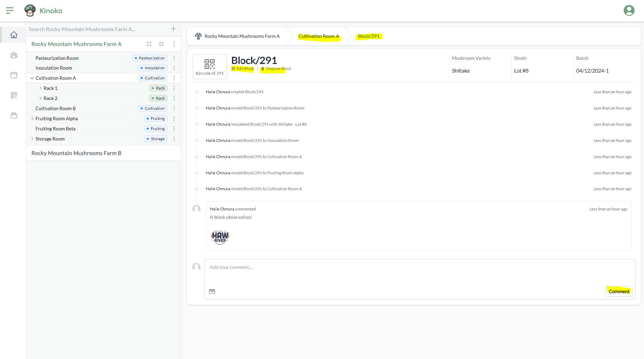Click the Edit Block link

pyautogui.click(x=243, y=69)
